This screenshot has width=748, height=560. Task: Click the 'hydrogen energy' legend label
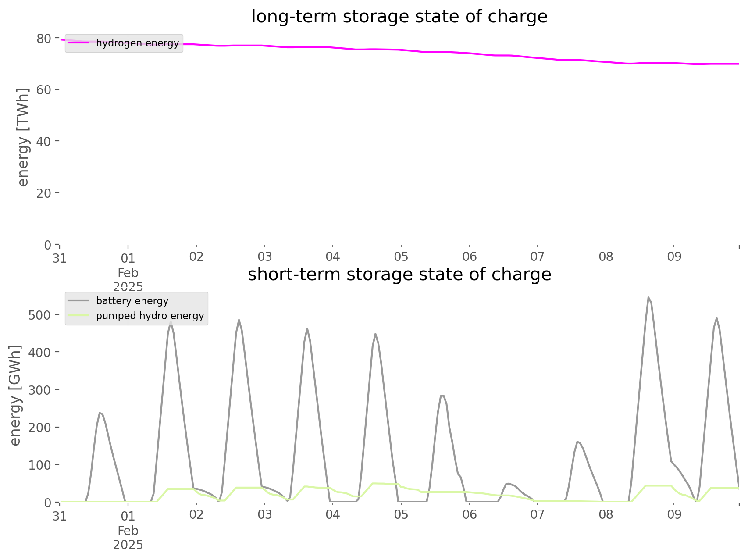pyautogui.click(x=138, y=43)
